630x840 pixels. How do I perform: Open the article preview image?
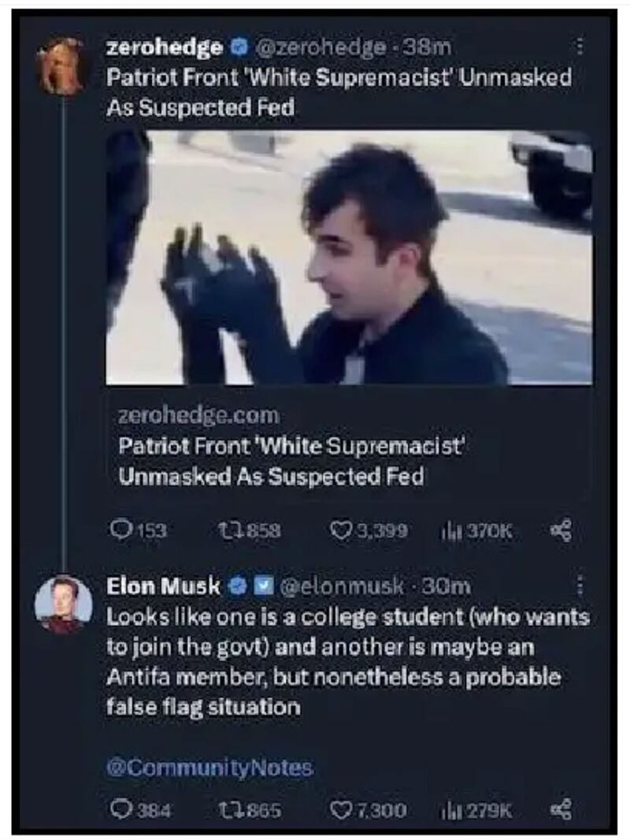tap(349, 258)
